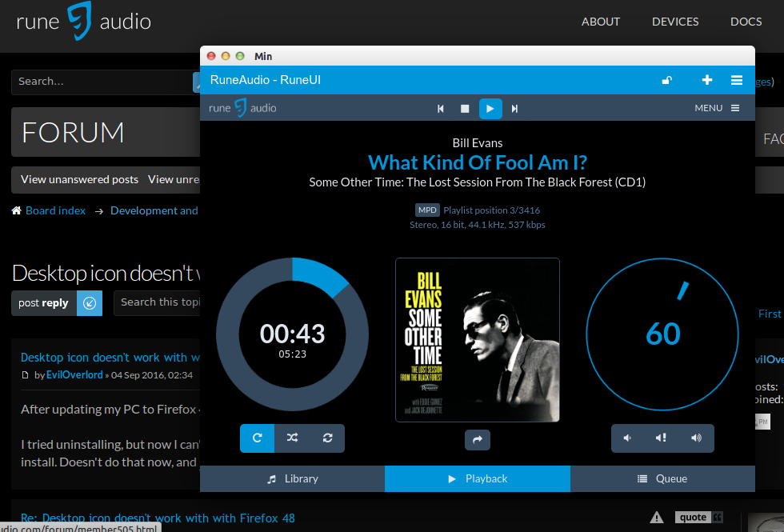
Task: Raise the volume with speaker-up button
Action: pyautogui.click(x=696, y=438)
